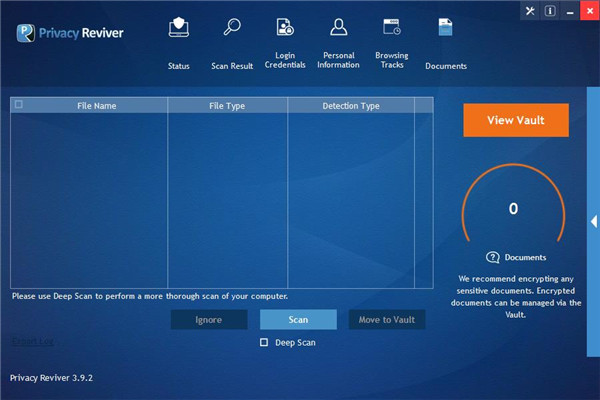Viewport: 600px width, 400px height.
Task: Click the orange View Vault button
Action: click(516, 120)
